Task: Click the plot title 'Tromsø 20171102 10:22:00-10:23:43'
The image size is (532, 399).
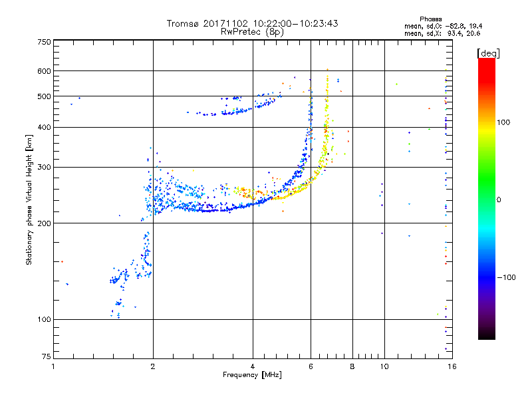Action: point(253,23)
